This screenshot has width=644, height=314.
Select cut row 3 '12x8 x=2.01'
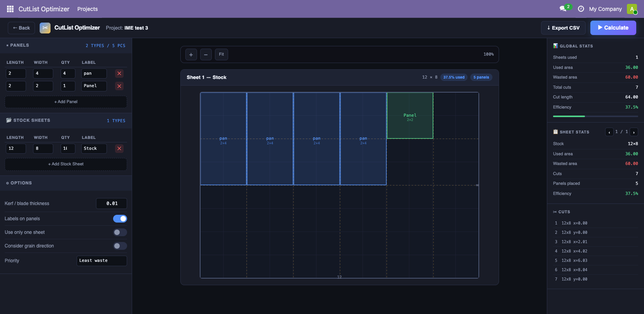click(595, 242)
